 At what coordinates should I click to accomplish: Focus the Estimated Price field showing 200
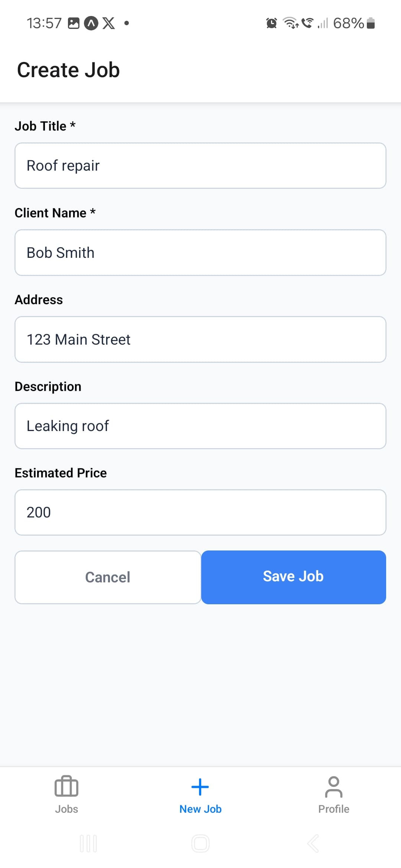200,512
